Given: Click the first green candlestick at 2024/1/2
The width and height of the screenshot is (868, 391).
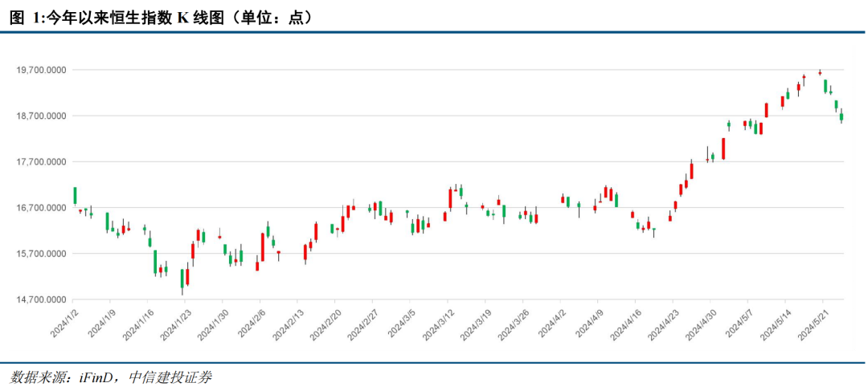Looking at the screenshot, I should click(75, 196).
